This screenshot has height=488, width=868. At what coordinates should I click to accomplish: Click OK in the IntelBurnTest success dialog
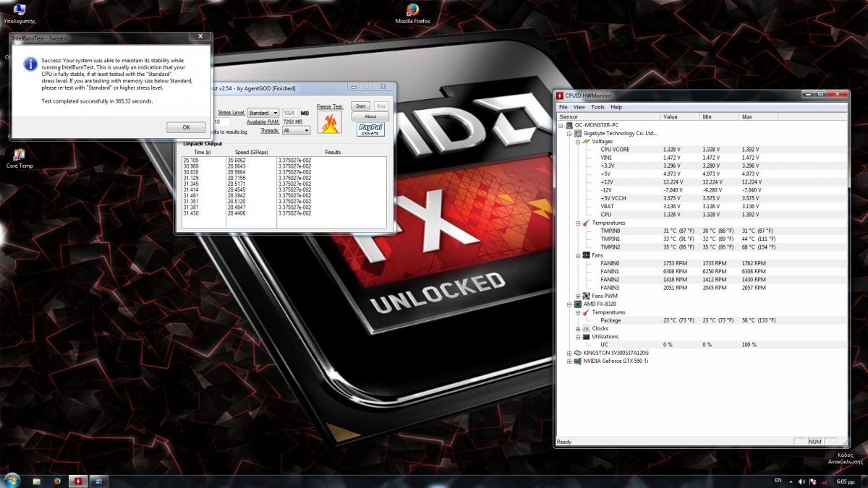point(186,127)
